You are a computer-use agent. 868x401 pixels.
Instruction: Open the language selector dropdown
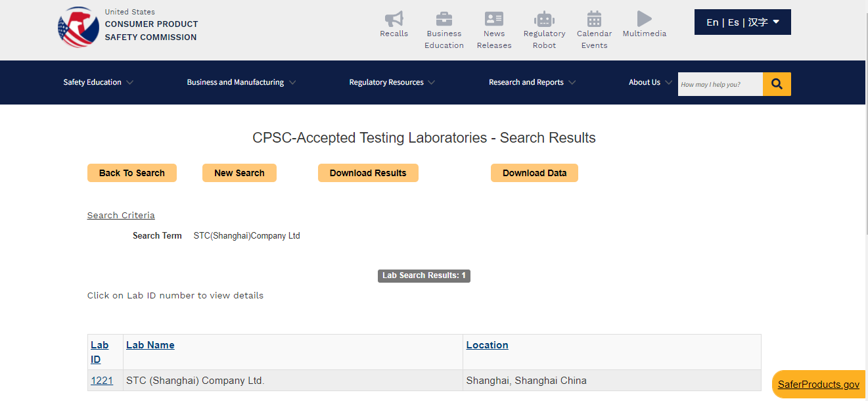tap(742, 22)
